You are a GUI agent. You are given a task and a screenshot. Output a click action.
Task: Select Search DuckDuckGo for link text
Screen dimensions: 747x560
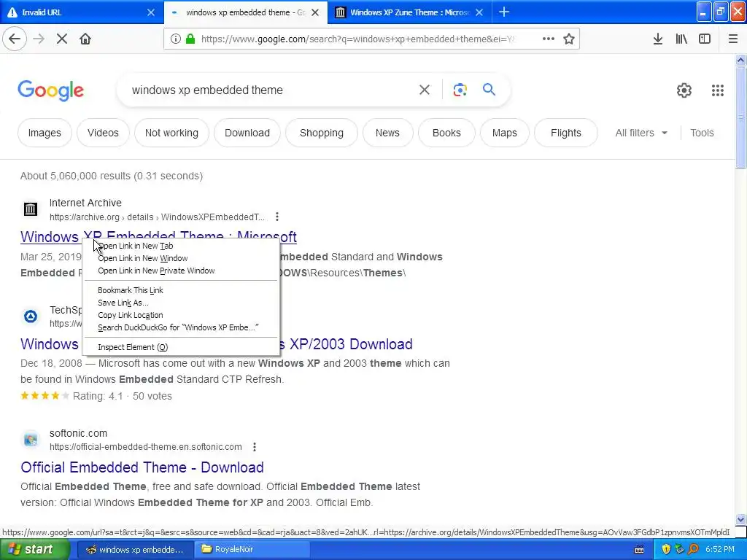(181, 327)
